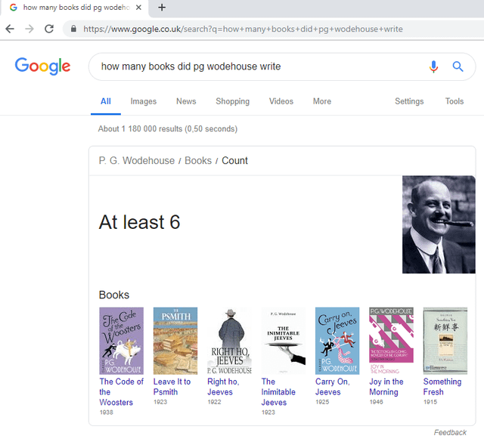This screenshot has height=448, width=484.
Task: Switch to the Images tab
Action: coord(143,101)
